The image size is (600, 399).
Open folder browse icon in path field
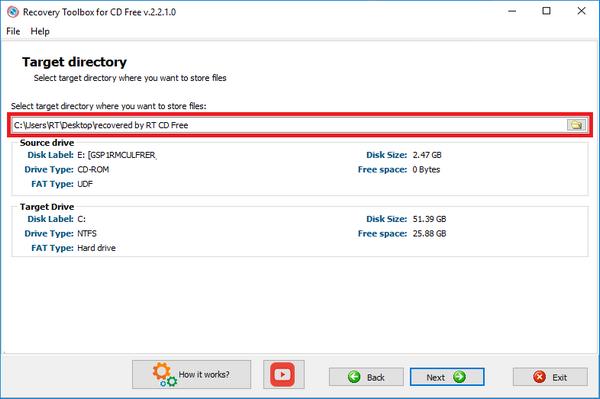[x=576, y=125]
